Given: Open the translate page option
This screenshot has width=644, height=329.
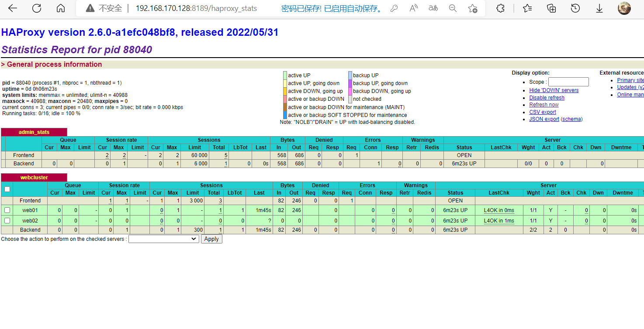Looking at the screenshot, I should tap(433, 8).
